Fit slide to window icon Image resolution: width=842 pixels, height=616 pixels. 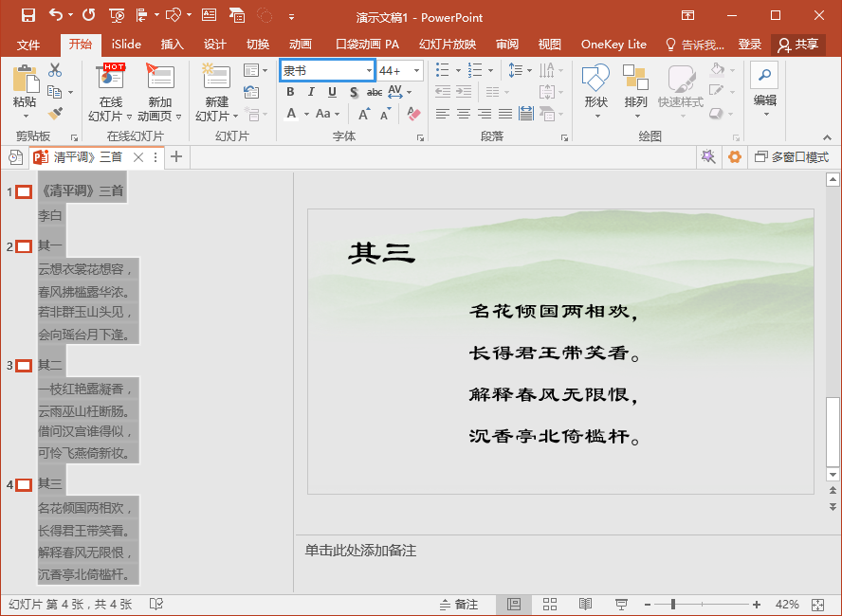(817, 605)
